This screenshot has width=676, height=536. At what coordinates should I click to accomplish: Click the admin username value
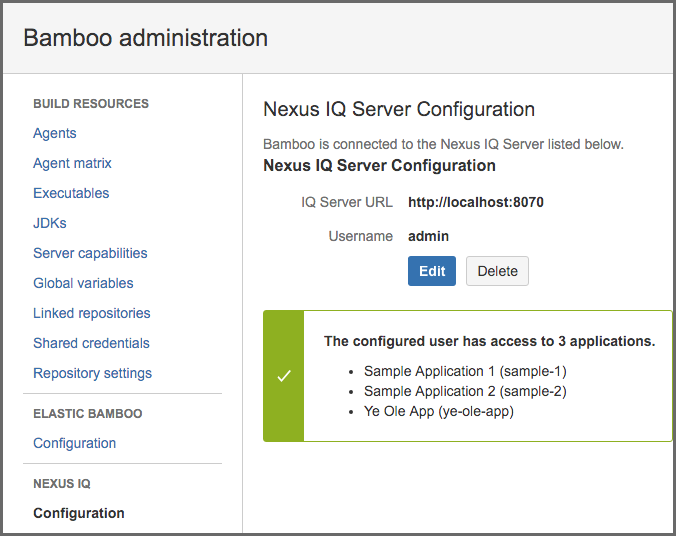coord(429,236)
